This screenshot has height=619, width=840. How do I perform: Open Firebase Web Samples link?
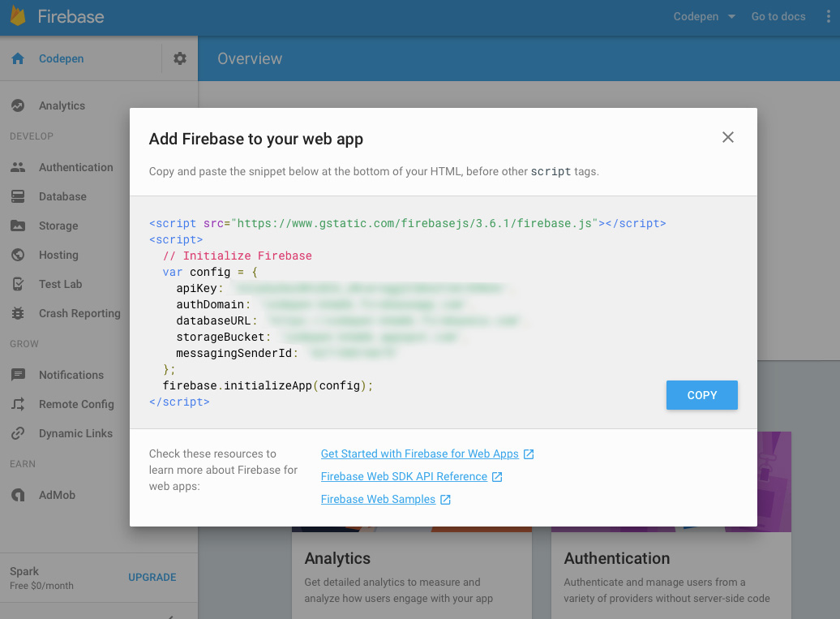coord(378,499)
